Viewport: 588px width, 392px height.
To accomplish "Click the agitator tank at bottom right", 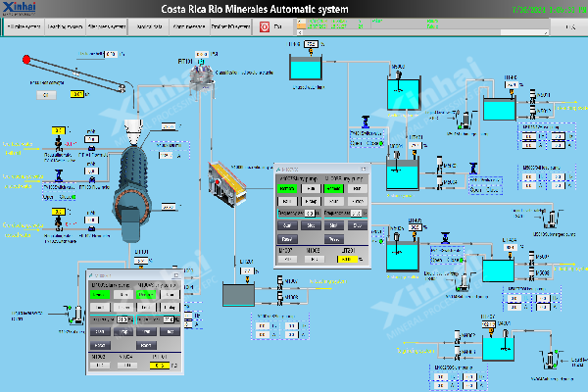I will [499, 338].
